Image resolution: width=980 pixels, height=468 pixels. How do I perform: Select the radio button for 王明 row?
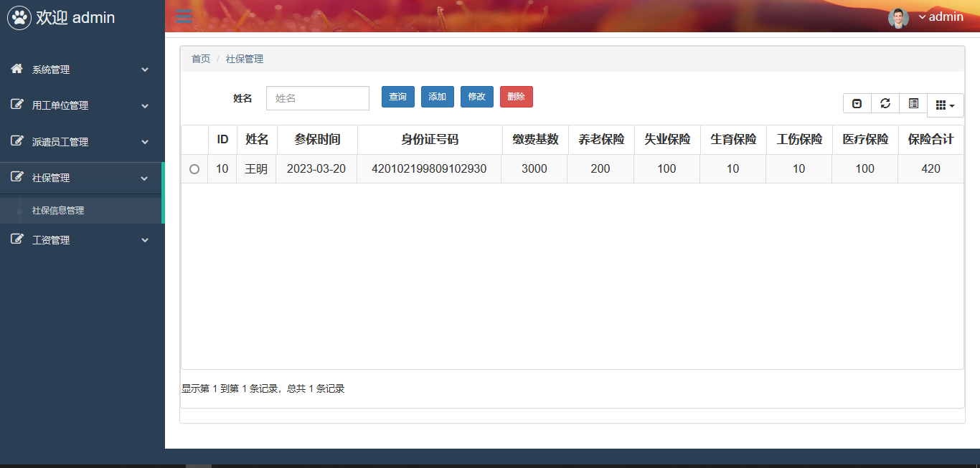click(194, 169)
